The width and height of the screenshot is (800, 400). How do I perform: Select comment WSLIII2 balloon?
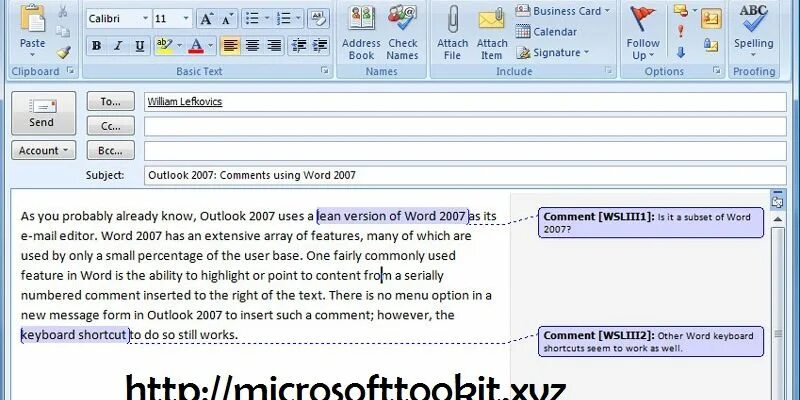coord(651,341)
